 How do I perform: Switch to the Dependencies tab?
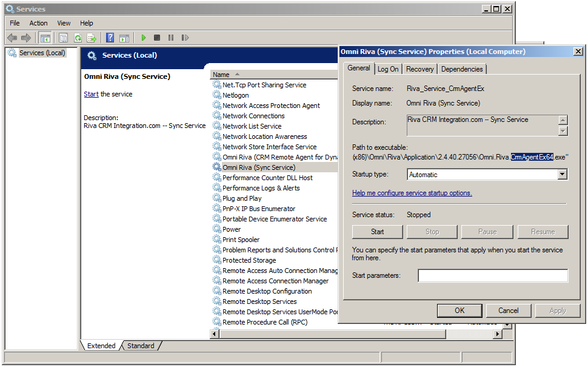(x=462, y=69)
